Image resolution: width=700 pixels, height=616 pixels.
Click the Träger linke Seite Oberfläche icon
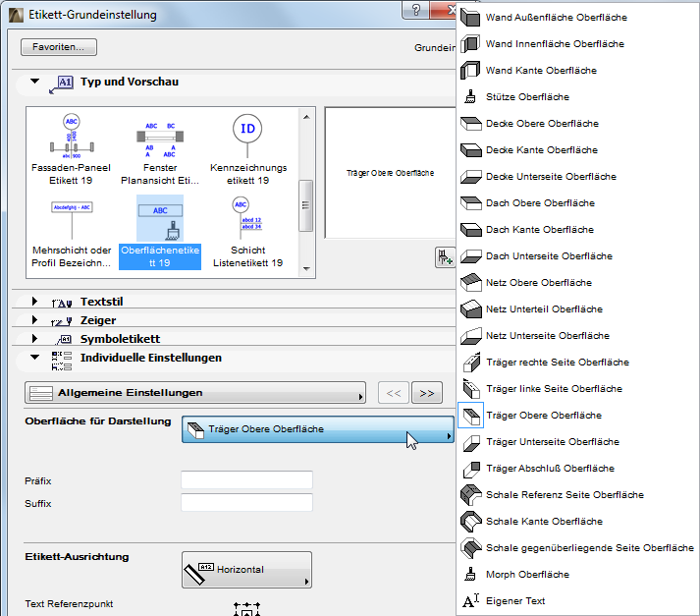coord(471,389)
